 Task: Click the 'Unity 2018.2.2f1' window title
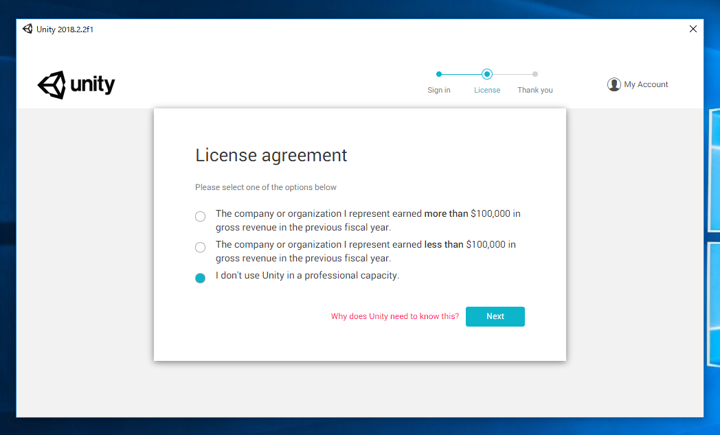(65, 29)
